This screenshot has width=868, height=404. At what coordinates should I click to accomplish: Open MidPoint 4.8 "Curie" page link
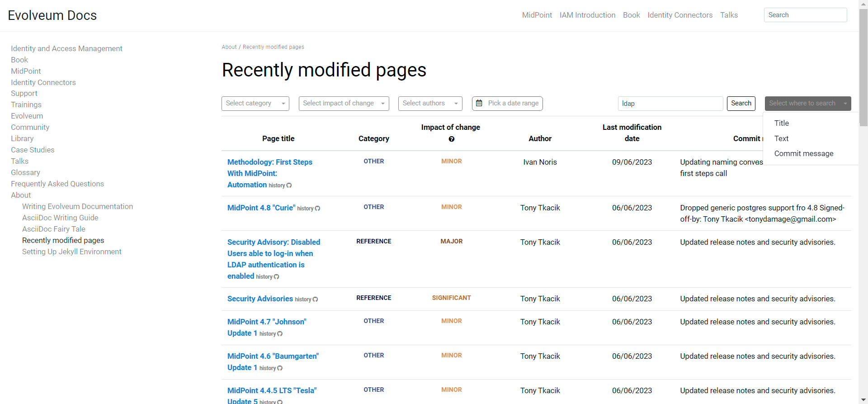pos(261,208)
